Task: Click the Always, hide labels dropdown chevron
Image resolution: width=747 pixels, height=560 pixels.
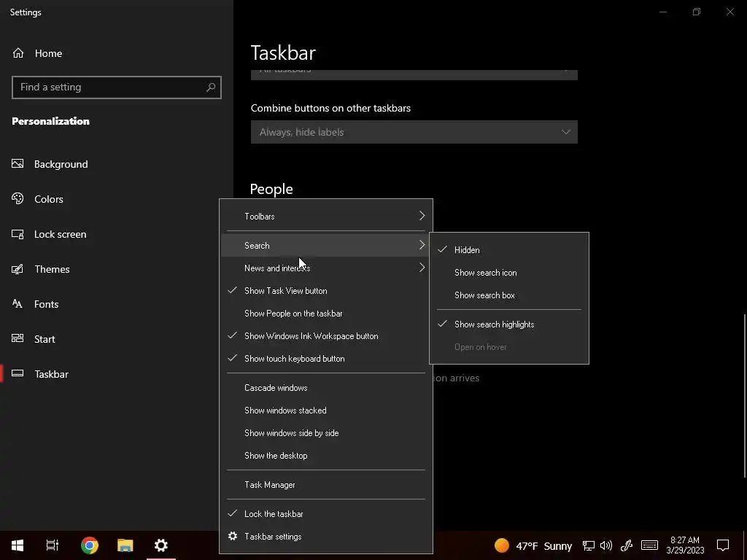Action: [x=565, y=132]
